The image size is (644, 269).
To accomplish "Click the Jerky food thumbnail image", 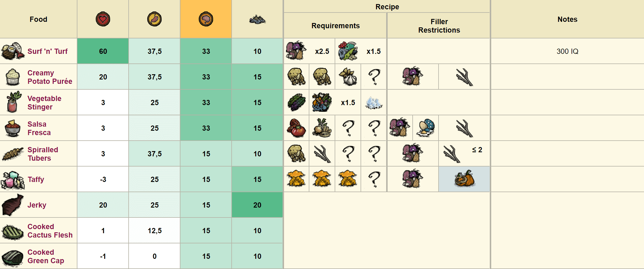I will 13,205.
